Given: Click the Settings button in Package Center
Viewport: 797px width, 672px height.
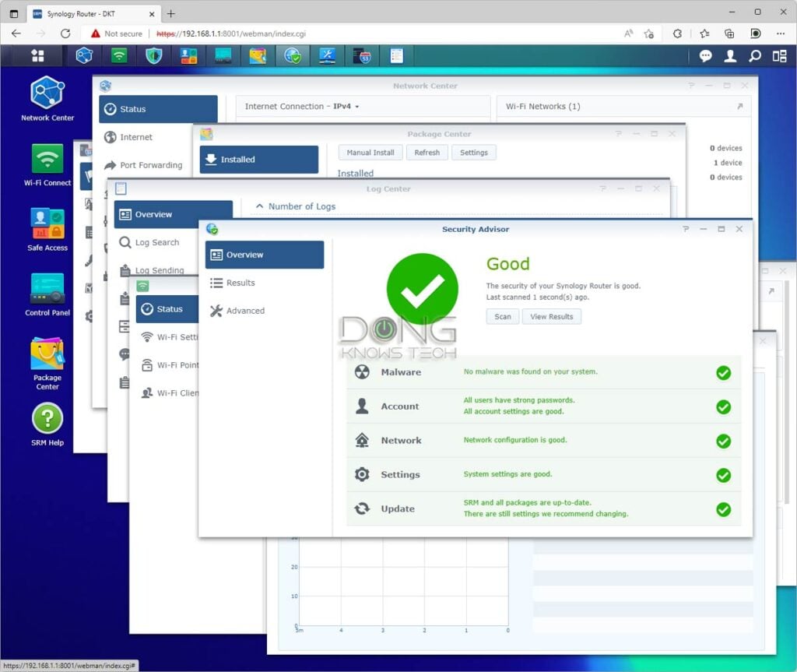Looking at the screenshot, I should pyautogui.click(x=474, y=153).
